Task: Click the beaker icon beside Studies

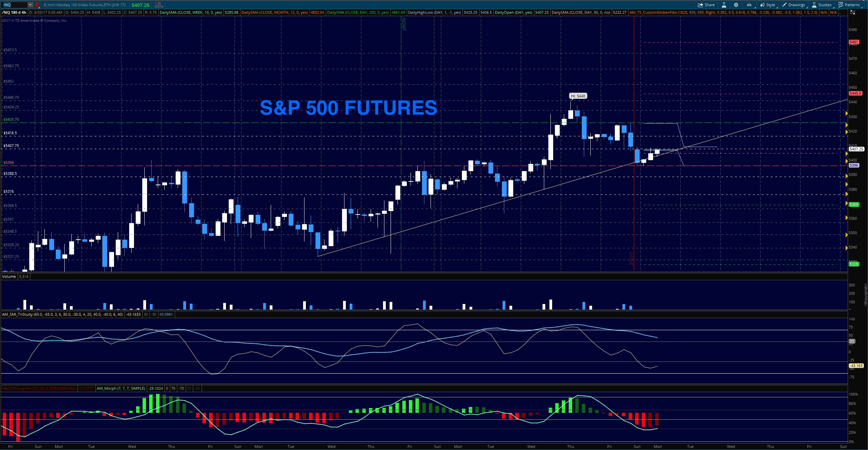Action: [x=814, y=5]
